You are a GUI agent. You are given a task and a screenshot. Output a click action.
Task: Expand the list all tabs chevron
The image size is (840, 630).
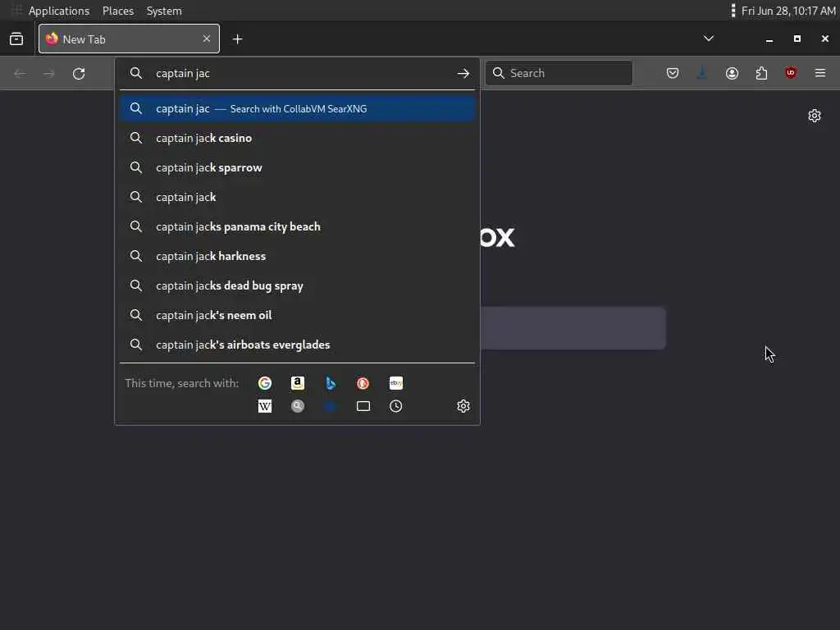708,39
